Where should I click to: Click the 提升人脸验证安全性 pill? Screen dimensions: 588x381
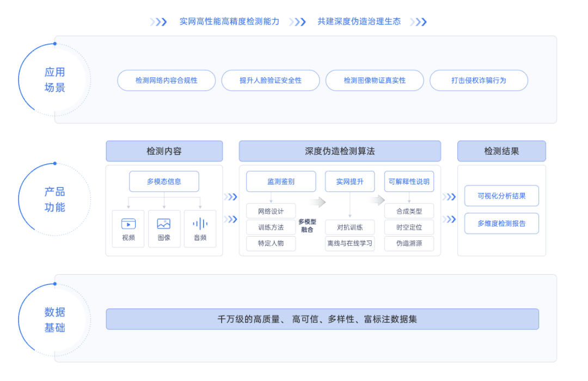(x=271, y=80)
